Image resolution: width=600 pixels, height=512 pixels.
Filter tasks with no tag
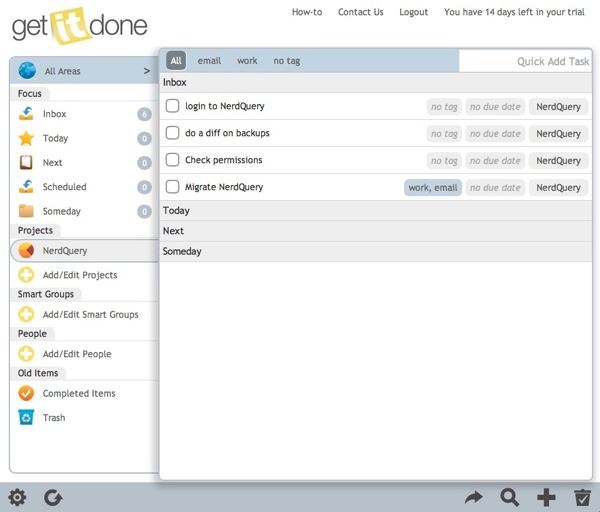pyautogui.click(x=287, y=60)
